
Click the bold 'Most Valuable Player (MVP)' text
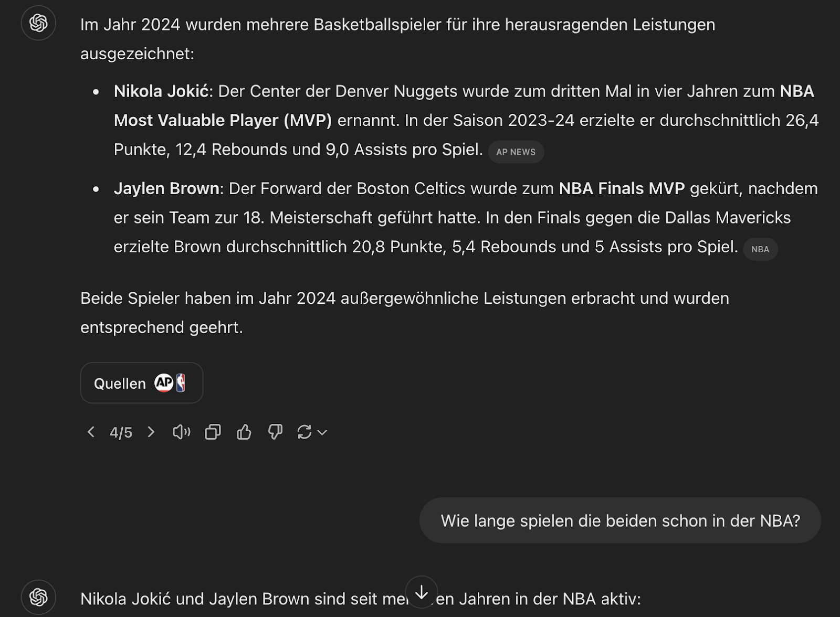point(223,121)
